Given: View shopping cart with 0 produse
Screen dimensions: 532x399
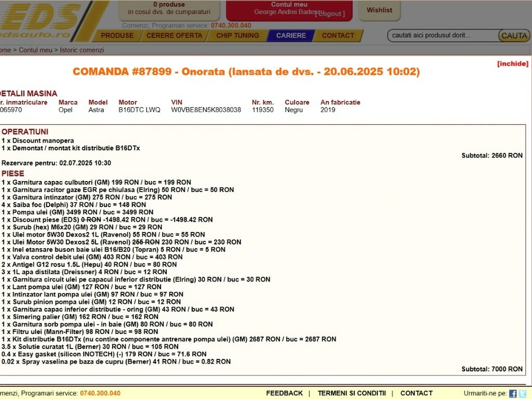Looking at the screenshot, I should 169,8.
